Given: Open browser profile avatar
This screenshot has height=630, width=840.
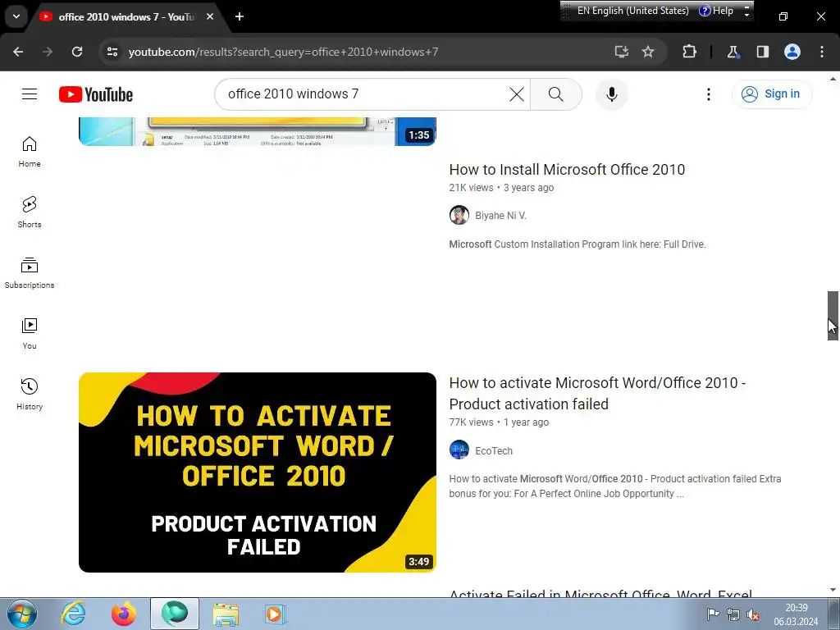Looking at the screenshot, I should pos(792,52).
